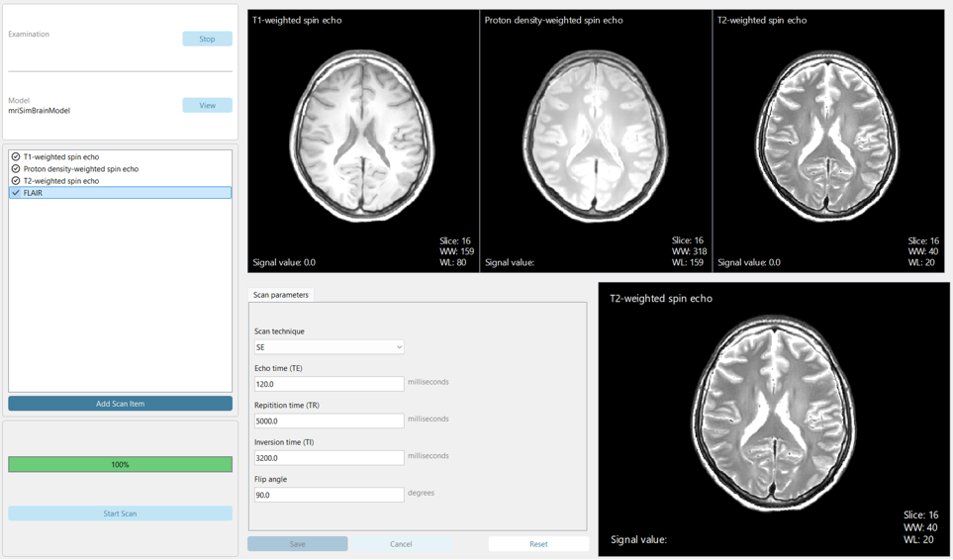Click the Echo time (TE) field
This screenshot has height=560, width=953.
329,384
